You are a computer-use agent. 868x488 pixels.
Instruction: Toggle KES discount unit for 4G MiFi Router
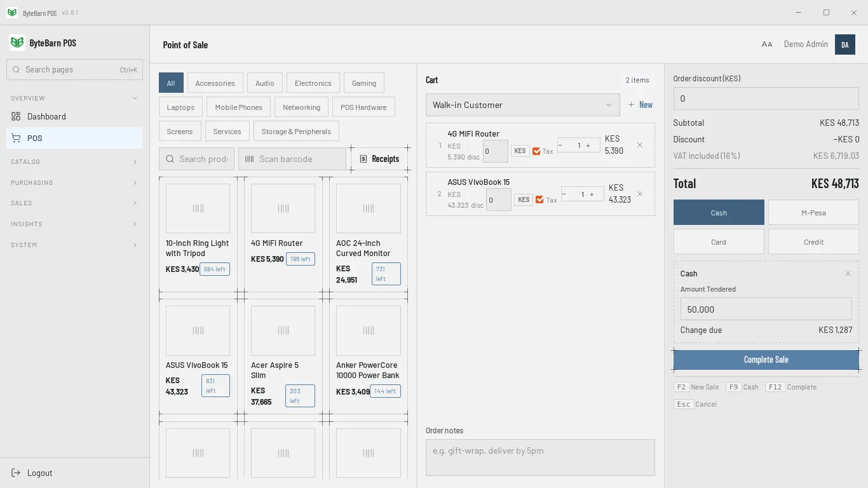point(520,151)
